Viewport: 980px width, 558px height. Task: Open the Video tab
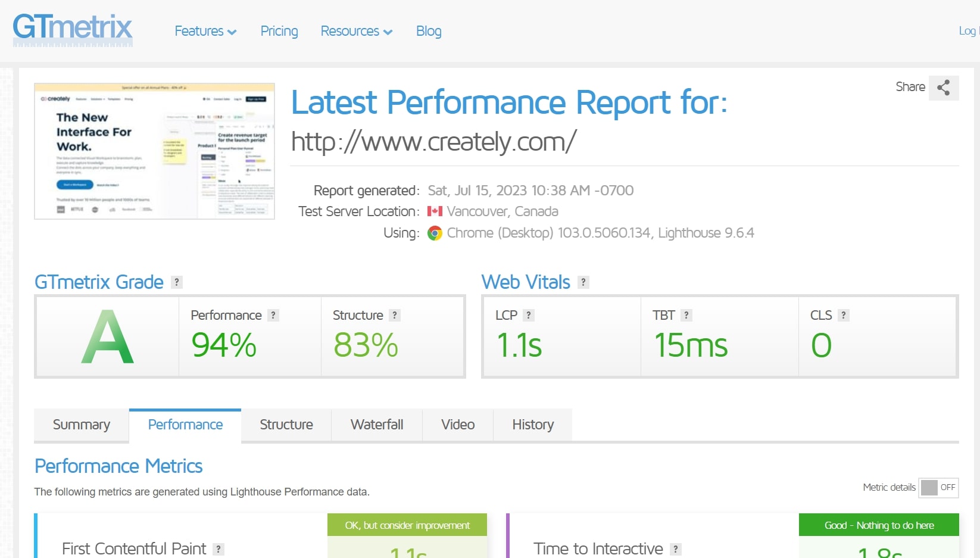click(x=458, y=425)
